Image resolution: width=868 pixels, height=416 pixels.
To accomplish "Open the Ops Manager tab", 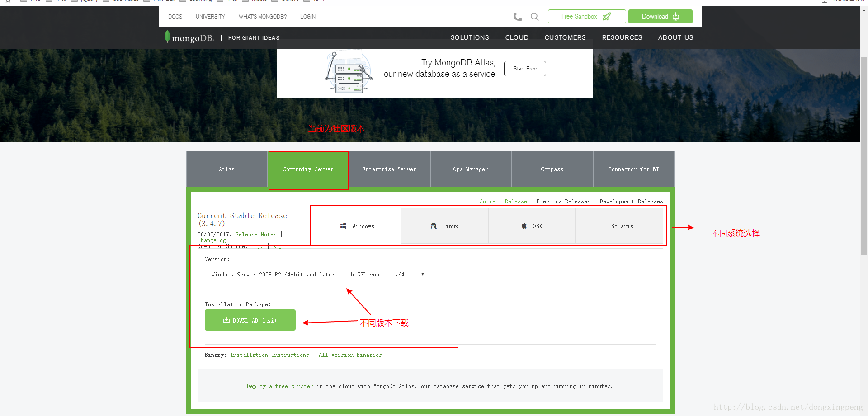I will pyautogui.click(x=471, y=169).
